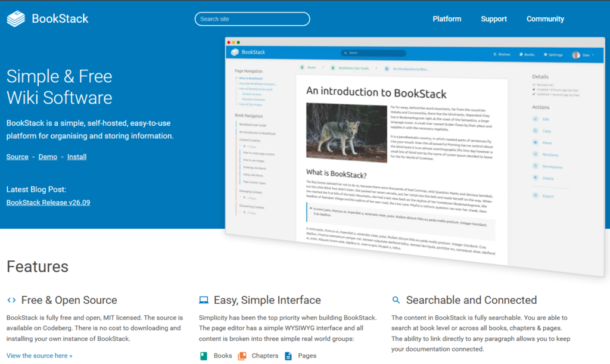Click the paragraph starting 'Simplicity has been the top priority'
The image size is (610, 364).
coord(288,328)
